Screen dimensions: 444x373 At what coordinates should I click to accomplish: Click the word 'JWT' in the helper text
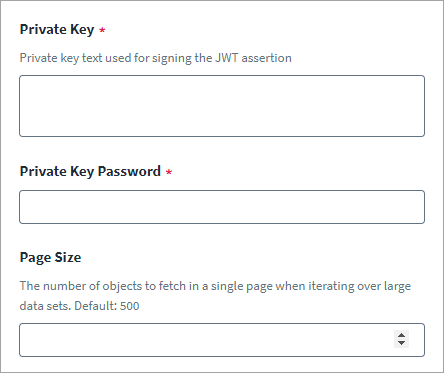coord(226,58)
